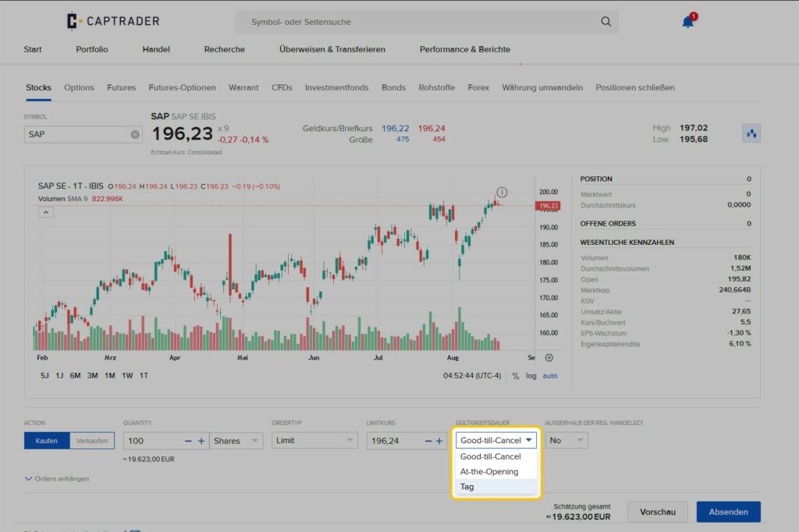Toggle log scale on chart
The width and height of the screenshot is (799, 532).
point(531,376)
